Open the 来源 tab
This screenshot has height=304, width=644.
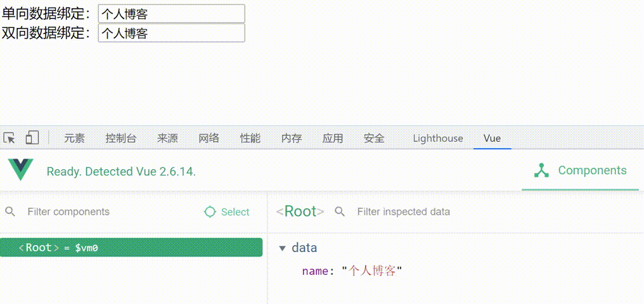coord(167,138)
